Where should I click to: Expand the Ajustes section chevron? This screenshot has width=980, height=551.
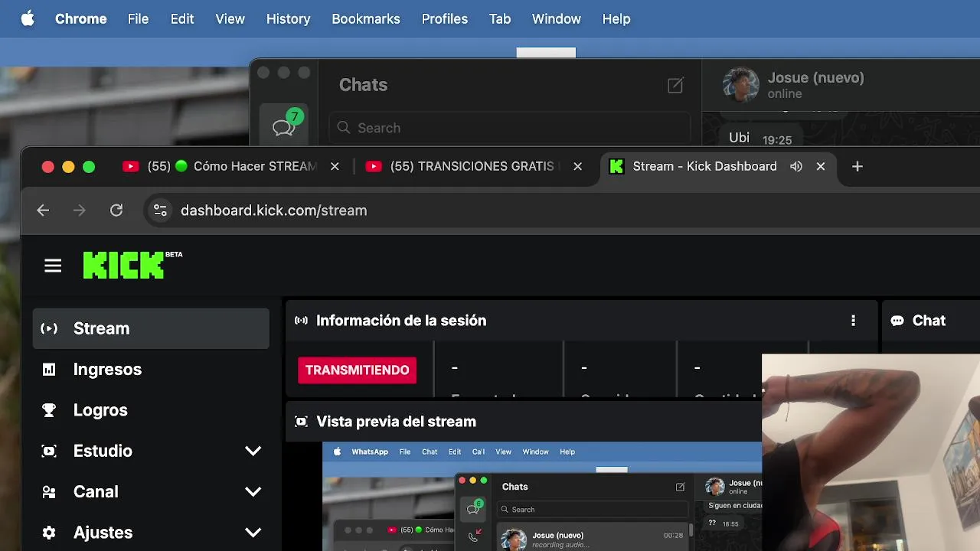(x=253, y=533)
